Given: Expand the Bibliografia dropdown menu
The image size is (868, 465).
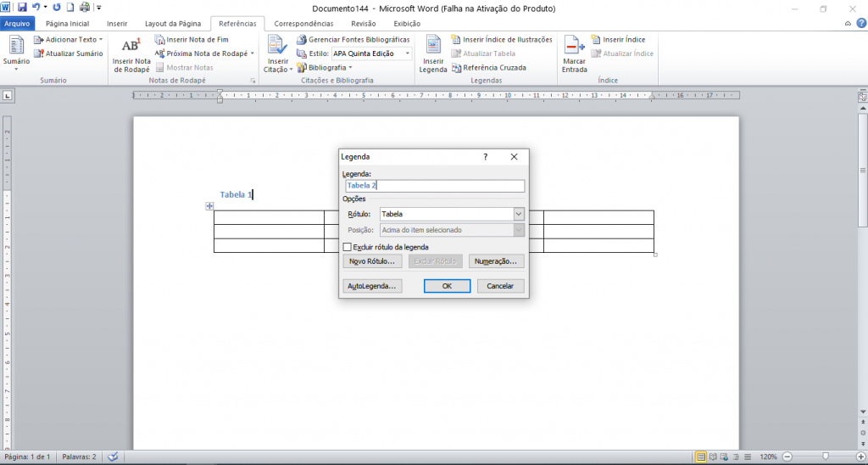Looking at the screenshot, I should pos(331,67).
